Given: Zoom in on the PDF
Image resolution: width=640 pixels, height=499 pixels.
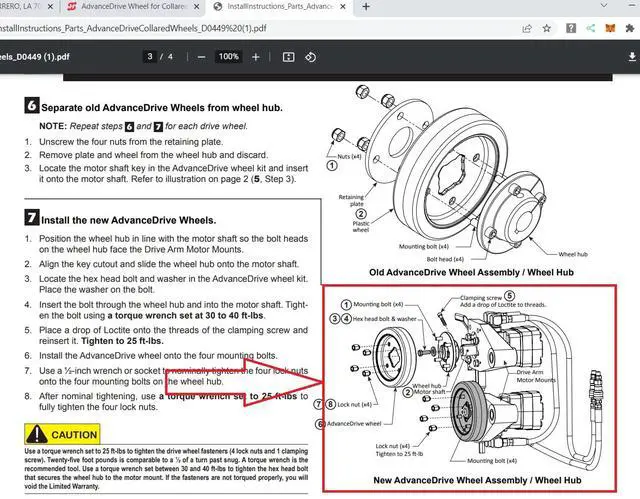Looking at the screenshot, I should 256,57.
